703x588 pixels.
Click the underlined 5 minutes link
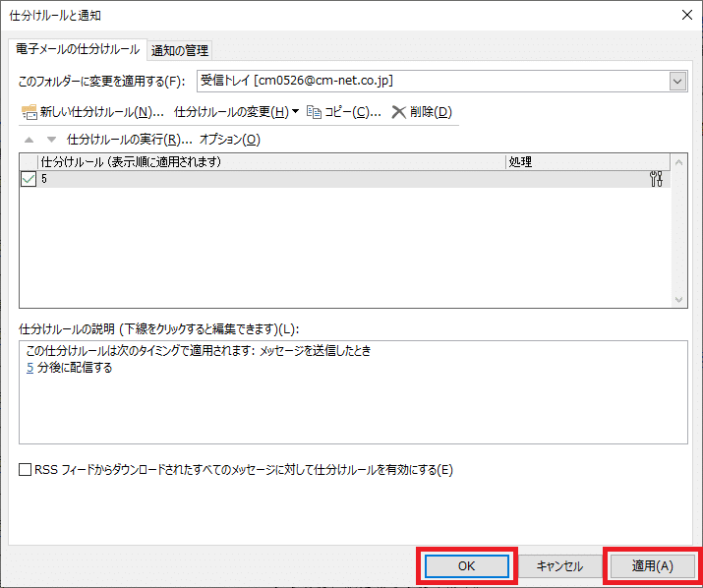[x=30, y=368]
